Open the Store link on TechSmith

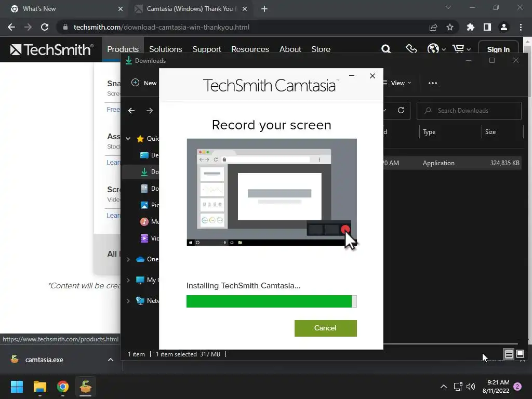tap(321, 49)
